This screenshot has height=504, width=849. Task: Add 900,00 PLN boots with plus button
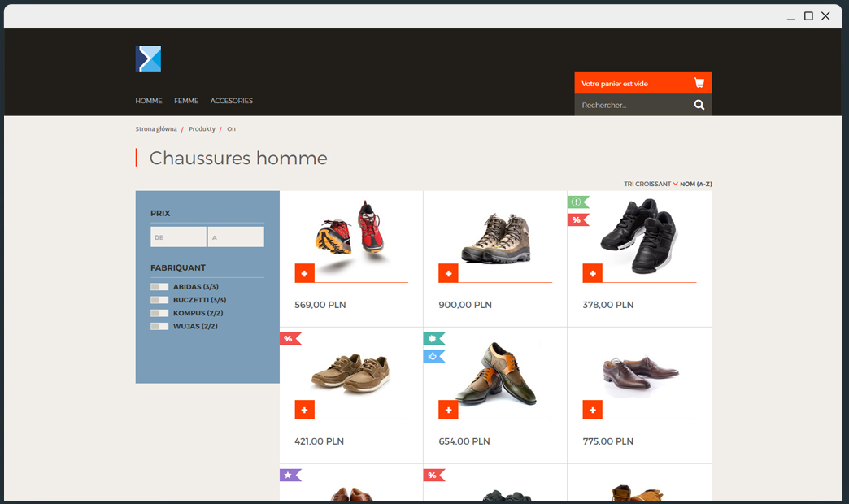448,273
